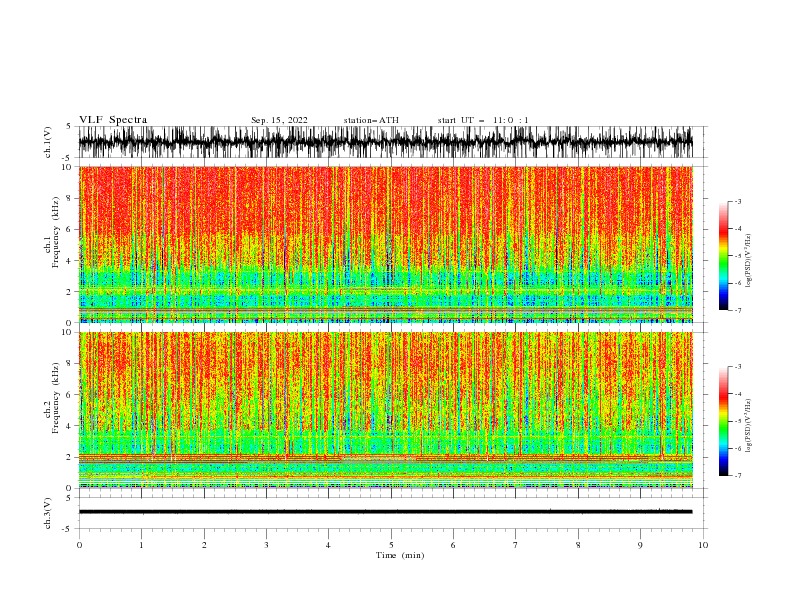Click time axis tick label "8"
The width and height of the screenshot is (792, 612).
point(578,545)
